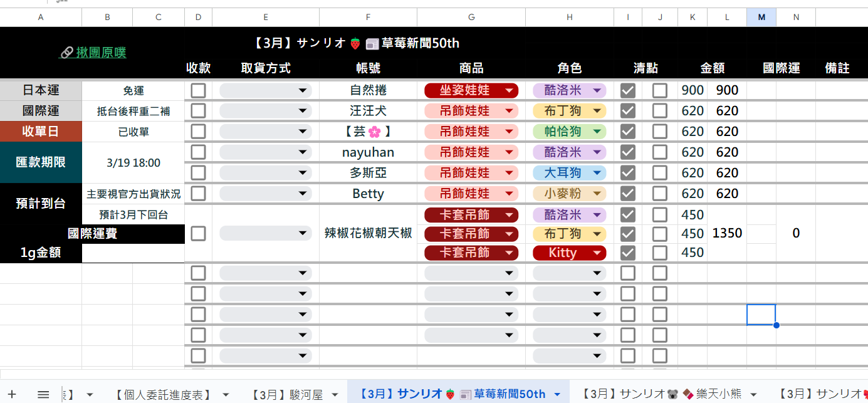Screen dimensions: 868x403
Task: Click the 帳號 header cell
Action: coord(368,68)
